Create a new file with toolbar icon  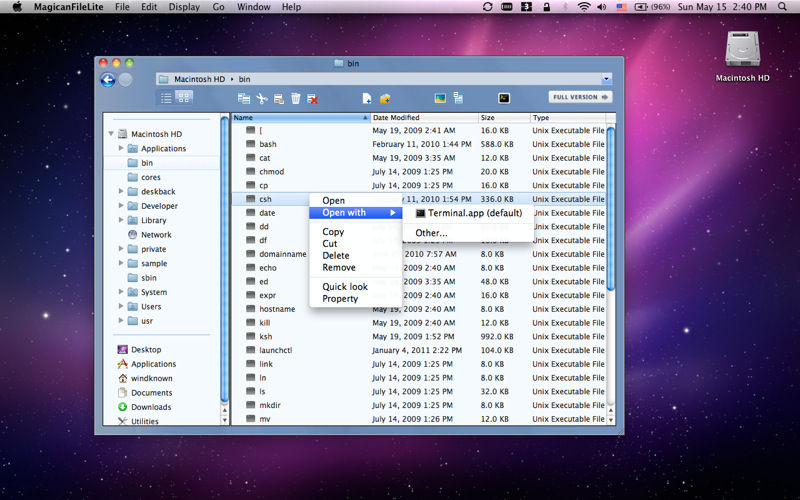[x=366, y=98]
